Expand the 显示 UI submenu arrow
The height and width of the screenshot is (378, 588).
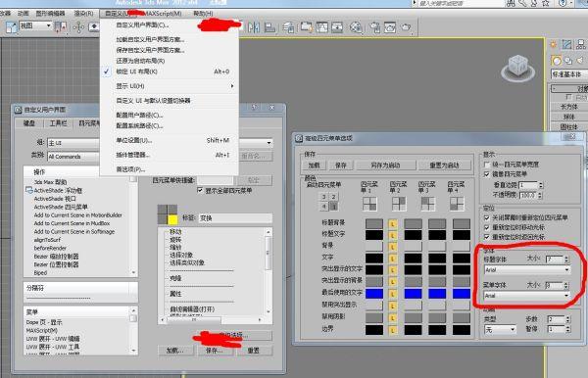pyautogui.click(x=232, y=86)
